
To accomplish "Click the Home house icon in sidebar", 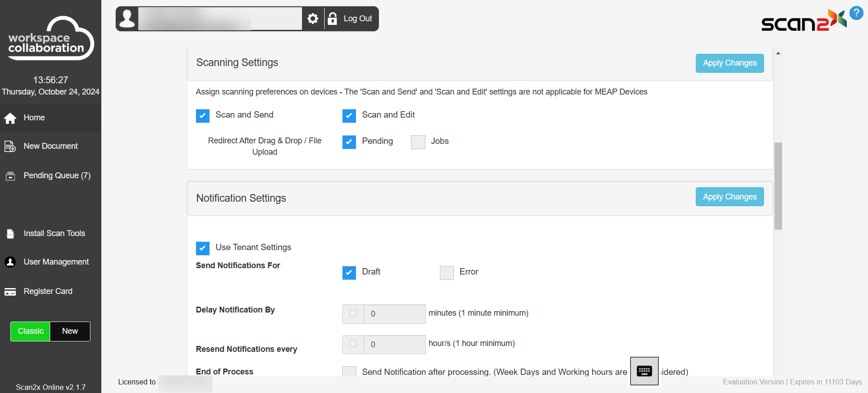I will point(10,118).
